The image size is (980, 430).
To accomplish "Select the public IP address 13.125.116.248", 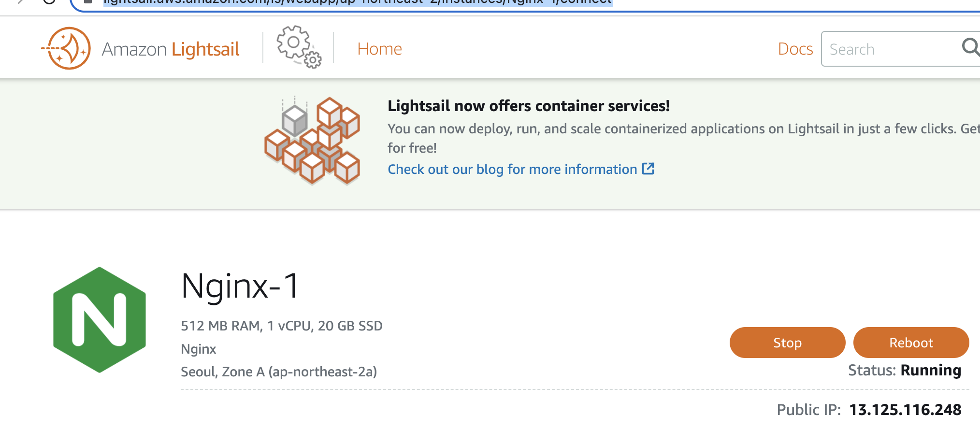I will point(905,410).
